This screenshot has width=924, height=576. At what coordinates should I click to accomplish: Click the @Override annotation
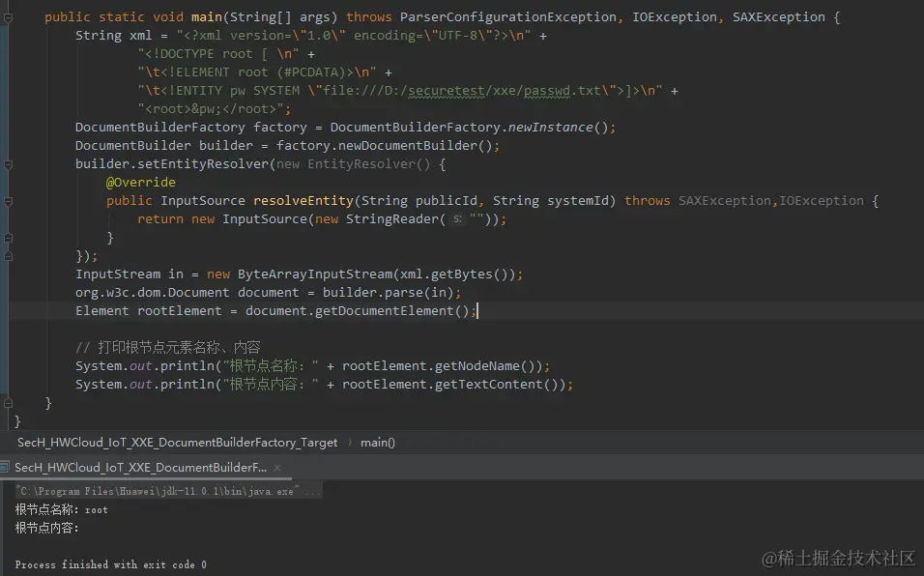[x=141, y=183]
